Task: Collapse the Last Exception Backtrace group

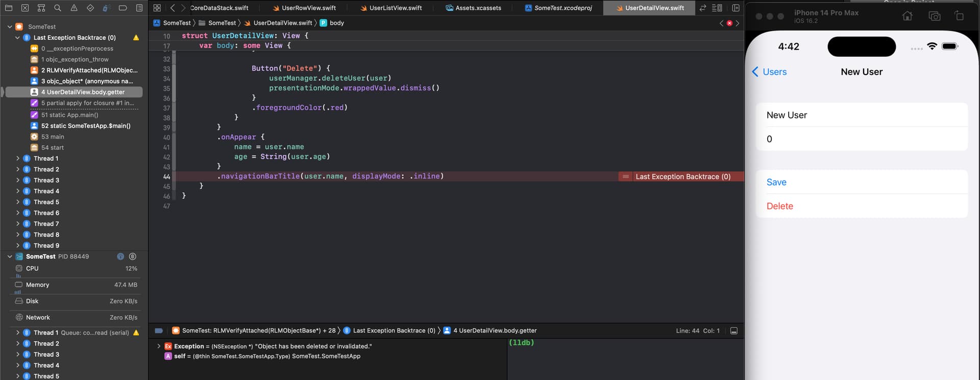Action: coord(18,38)
